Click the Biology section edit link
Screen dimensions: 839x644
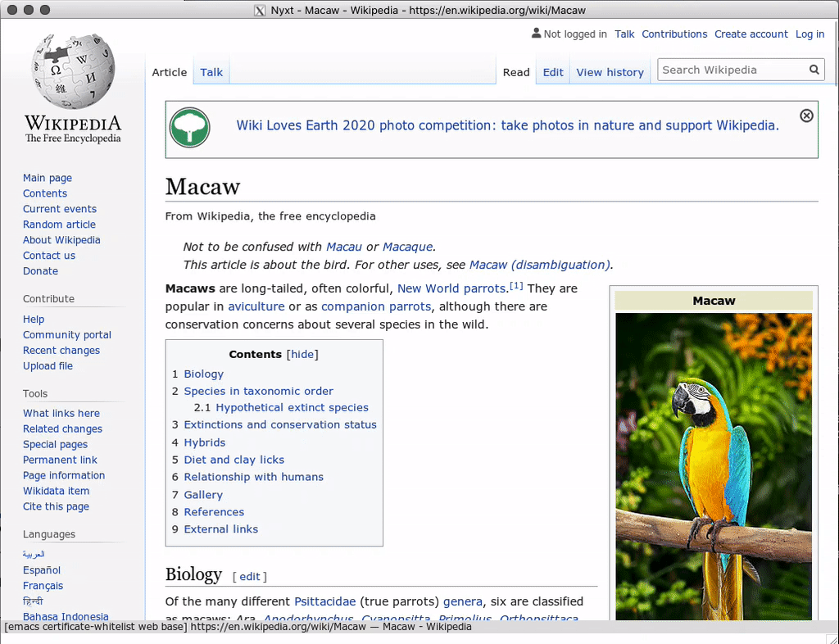[249, 576]
